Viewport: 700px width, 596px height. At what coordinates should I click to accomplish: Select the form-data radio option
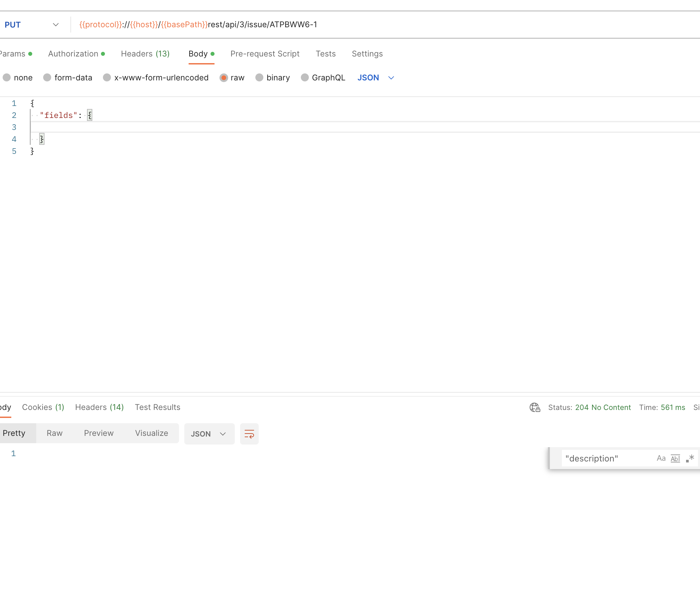click(x=47, y=78)
